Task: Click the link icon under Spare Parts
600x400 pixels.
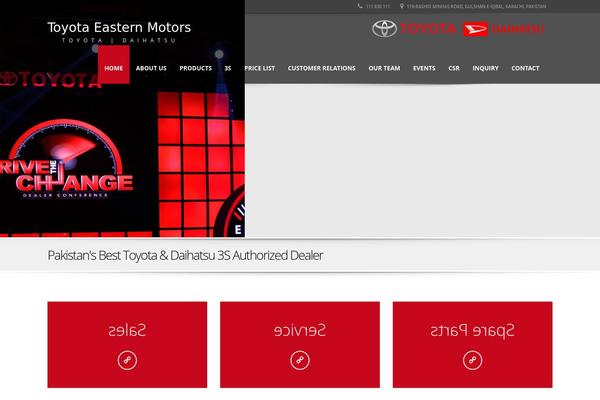Action: point(473,360)
